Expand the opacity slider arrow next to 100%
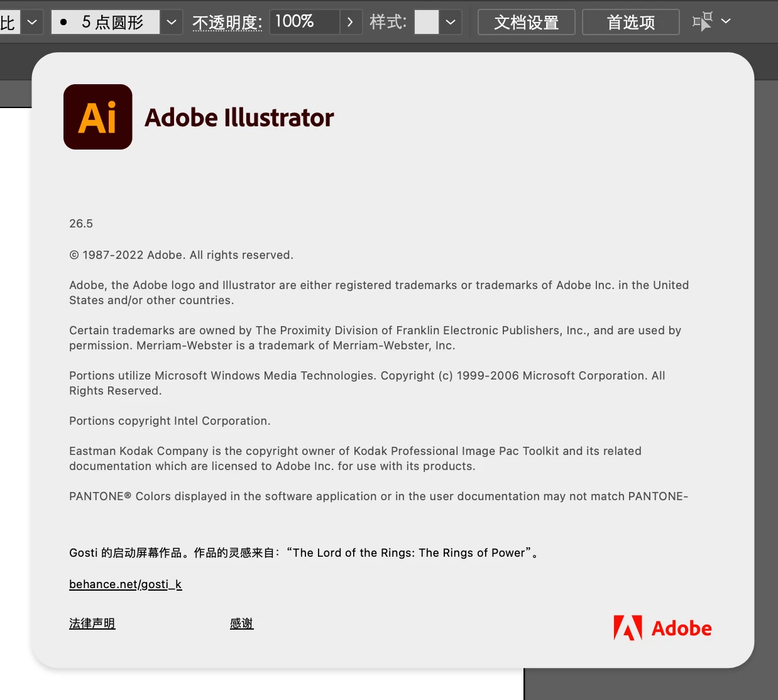778x700 pixels. 350,22
